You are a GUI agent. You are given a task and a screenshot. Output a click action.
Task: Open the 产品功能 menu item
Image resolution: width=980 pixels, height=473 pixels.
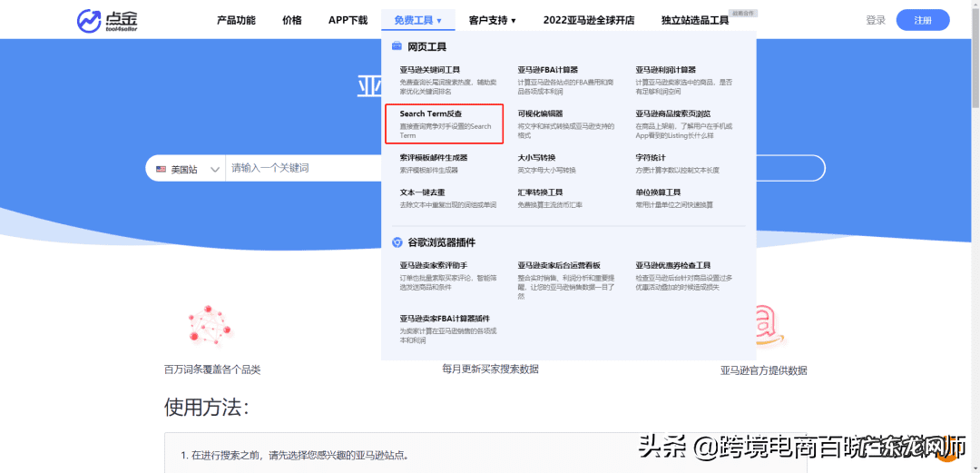pyautogui.click(x=236, y=20)
